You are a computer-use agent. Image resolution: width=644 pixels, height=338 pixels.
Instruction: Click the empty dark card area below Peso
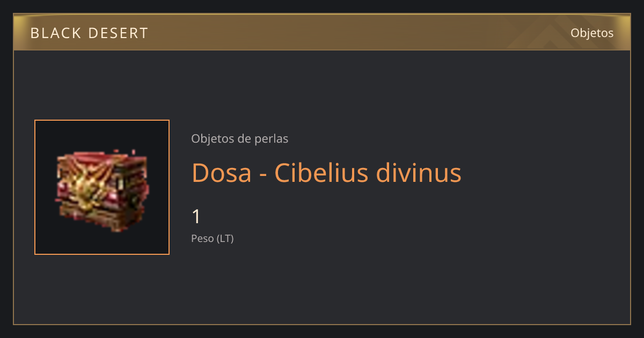pyautogui.click(x=376, y=284)
